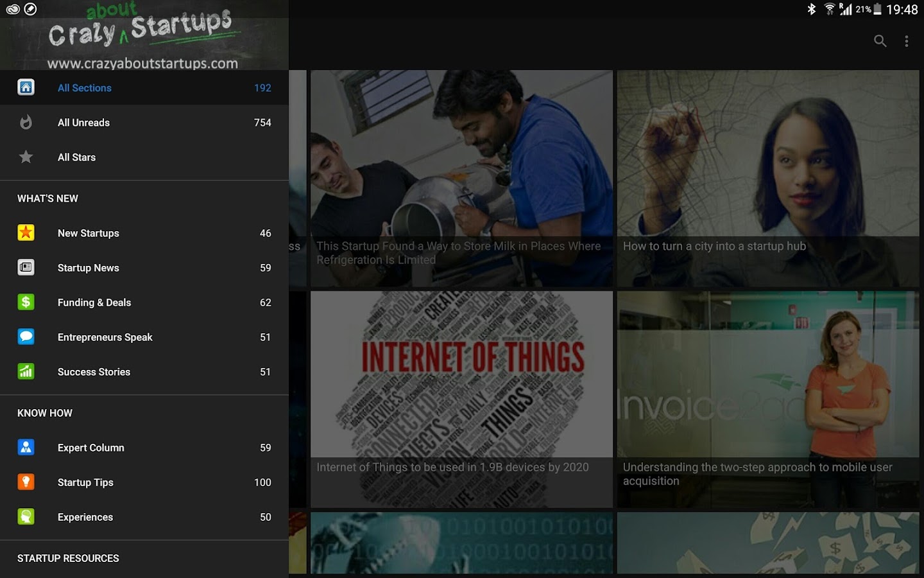Open the All Unreads list showing 754 items
This screenshot has width=924, height=578.
pos(144,122)
